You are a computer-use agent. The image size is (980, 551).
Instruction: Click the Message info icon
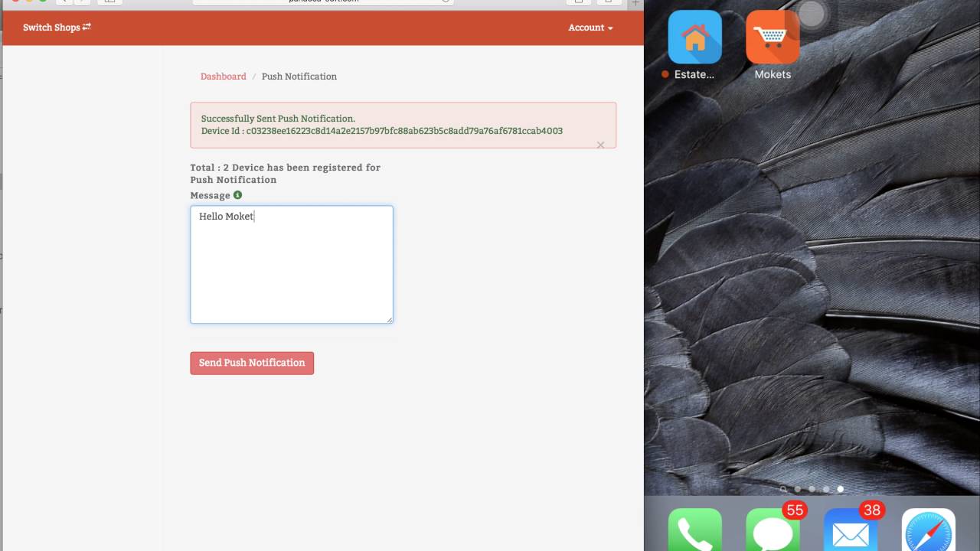pyautogui.click(x=237, y=195)
